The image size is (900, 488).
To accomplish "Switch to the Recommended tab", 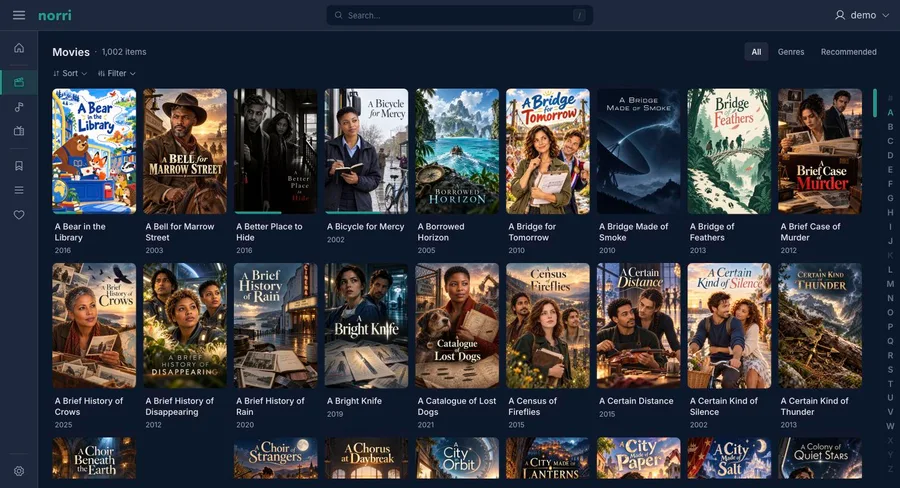I will 848,52.
